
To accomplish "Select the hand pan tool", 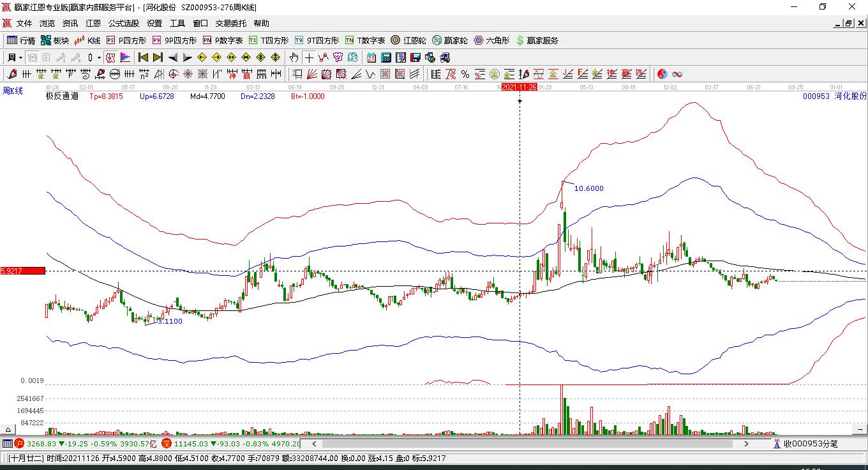I will (294, 57).
